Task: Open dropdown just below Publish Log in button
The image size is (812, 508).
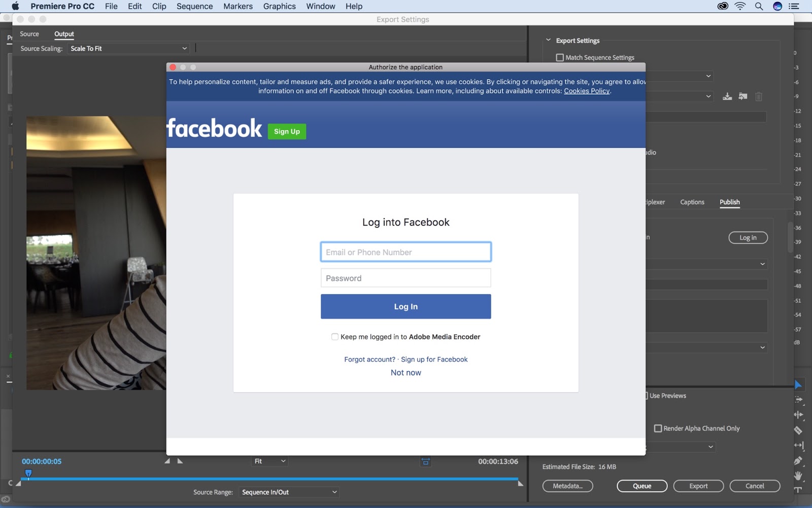Action: pos(707,264)
